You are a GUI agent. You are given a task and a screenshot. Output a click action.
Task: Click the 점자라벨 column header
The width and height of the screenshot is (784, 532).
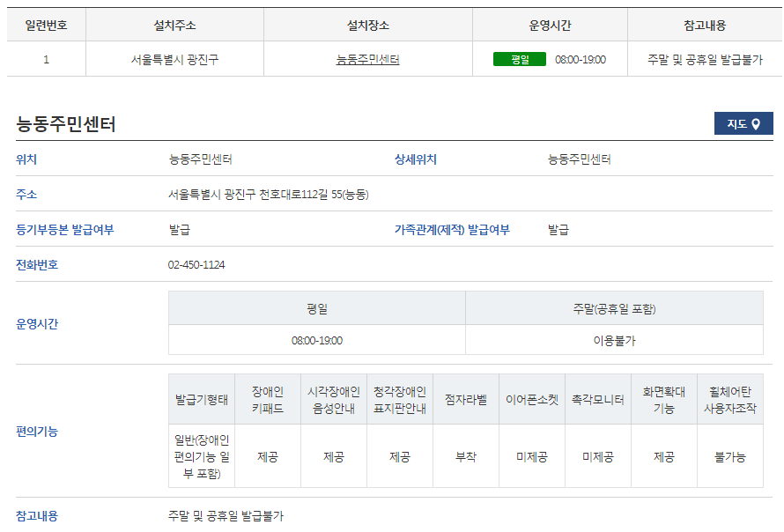(466, 400)
